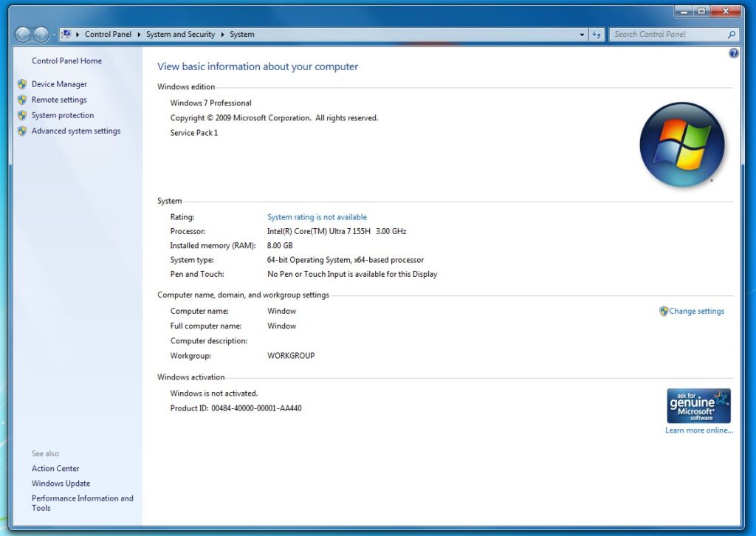Click the blue help question mark icon

click(x=733, y=53)
